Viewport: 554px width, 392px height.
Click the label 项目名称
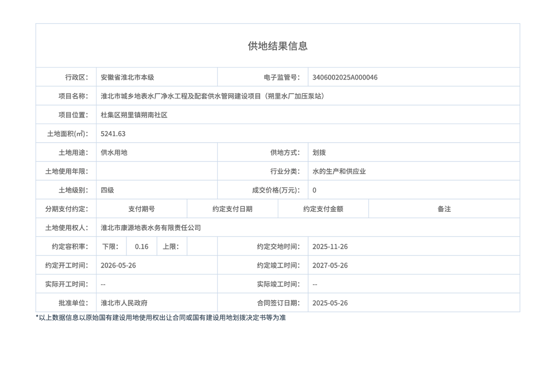coord(73,96)
